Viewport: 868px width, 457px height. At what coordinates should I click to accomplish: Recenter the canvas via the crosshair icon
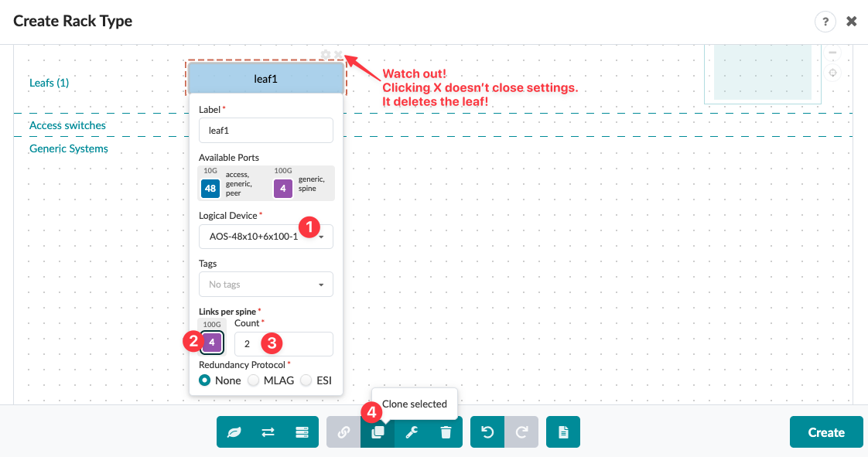point(833,72)
